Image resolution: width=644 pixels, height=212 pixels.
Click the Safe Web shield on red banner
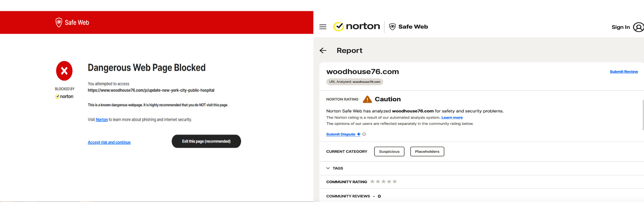tap(59, 22)
